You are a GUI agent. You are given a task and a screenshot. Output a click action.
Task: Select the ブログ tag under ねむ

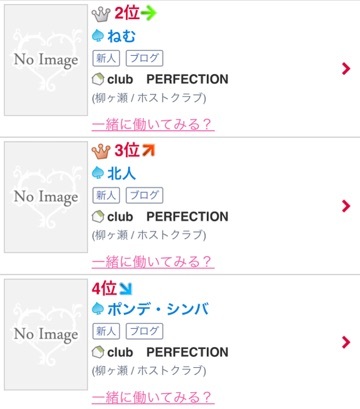pyautogui.click(x=144, y=58)
